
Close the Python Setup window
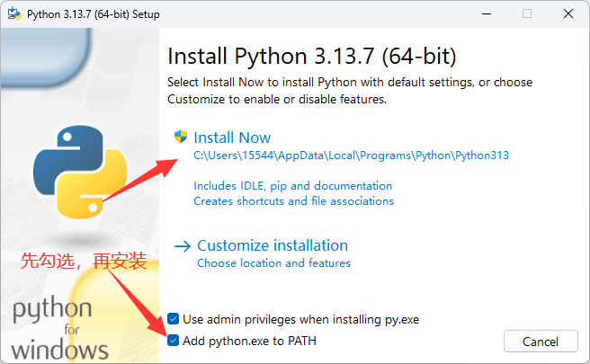[568, 13]
